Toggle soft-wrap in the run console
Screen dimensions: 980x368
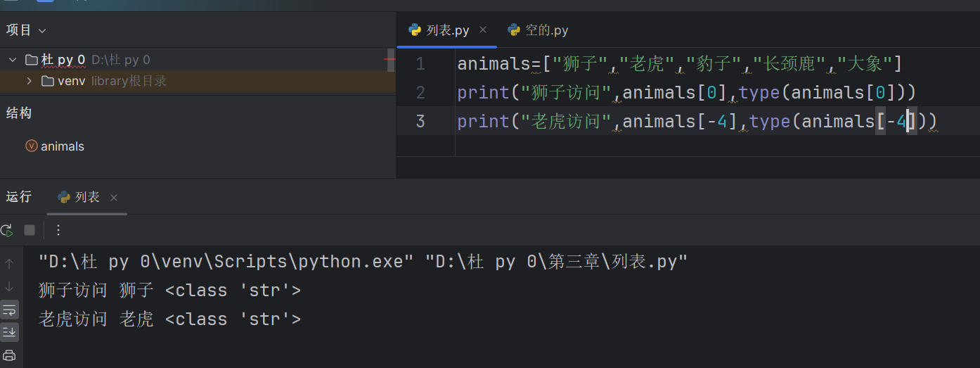coord(9,309)
